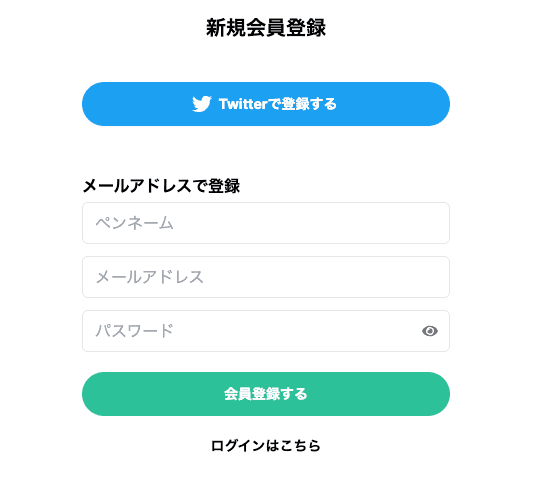This screenshot has height=487, width=534.
Task: Register with the Twitterで登録する button
Action: (x=266, y=104)
